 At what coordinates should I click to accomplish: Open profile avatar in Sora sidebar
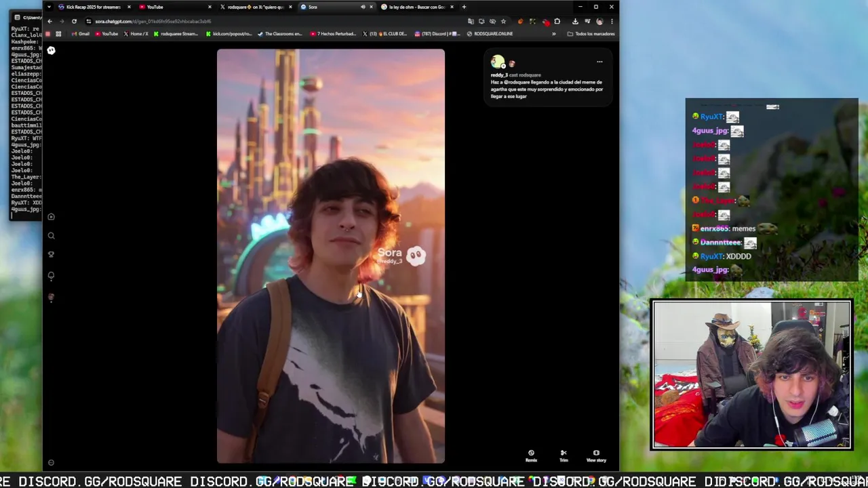(x=51, y=298)
